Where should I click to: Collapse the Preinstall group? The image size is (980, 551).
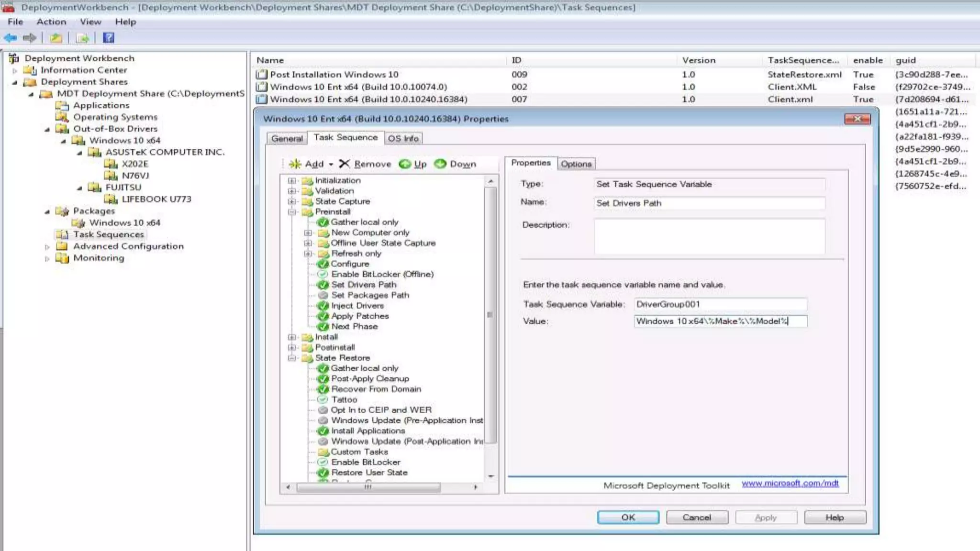(291, 212)
